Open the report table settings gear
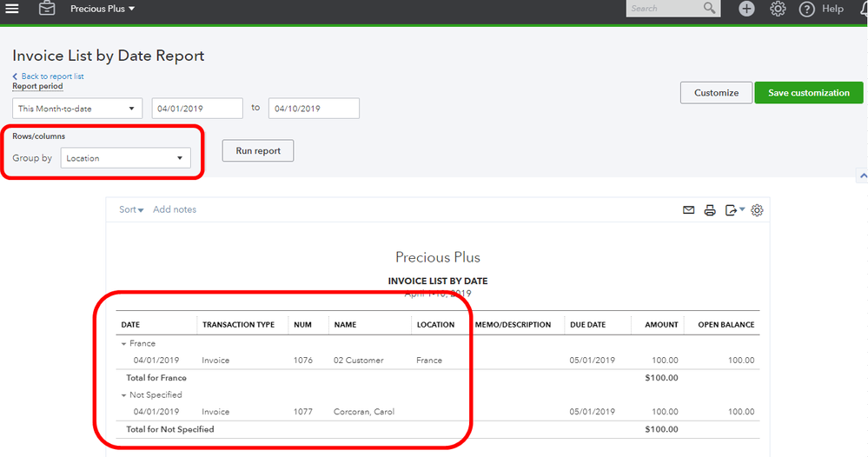 (x=757, y=210)
